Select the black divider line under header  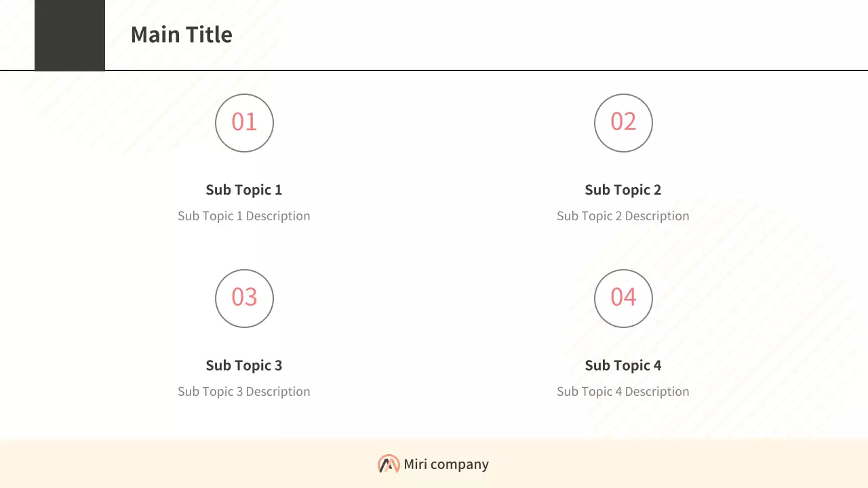[475, 70]
